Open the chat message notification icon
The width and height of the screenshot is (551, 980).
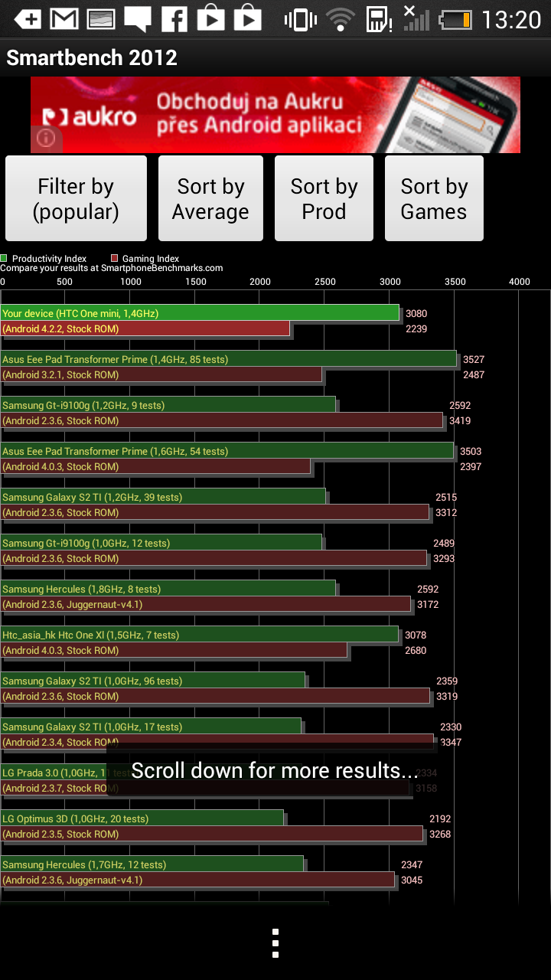tap(138, 19)
